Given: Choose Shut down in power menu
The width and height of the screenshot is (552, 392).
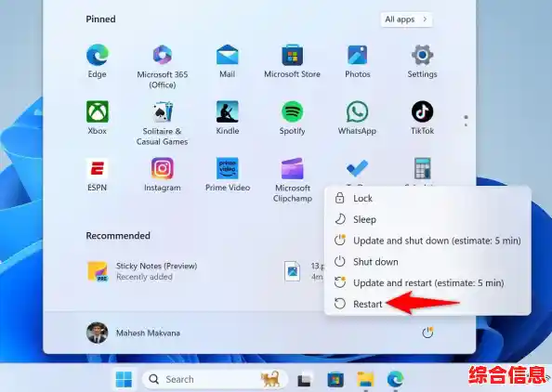Looking at the screenshot, I should (x=427, y=262).
